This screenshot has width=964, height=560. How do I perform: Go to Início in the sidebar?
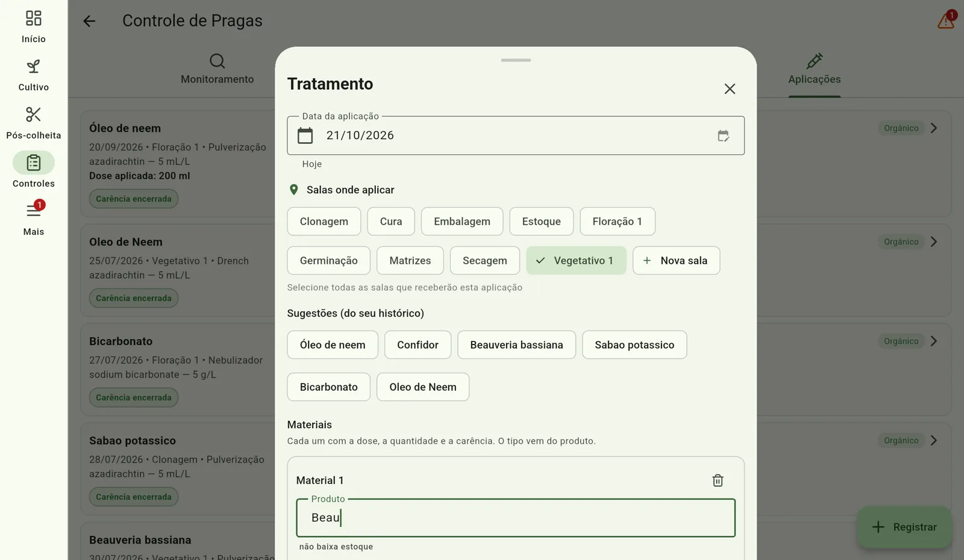pyautogui.click(x=34, y=26)
